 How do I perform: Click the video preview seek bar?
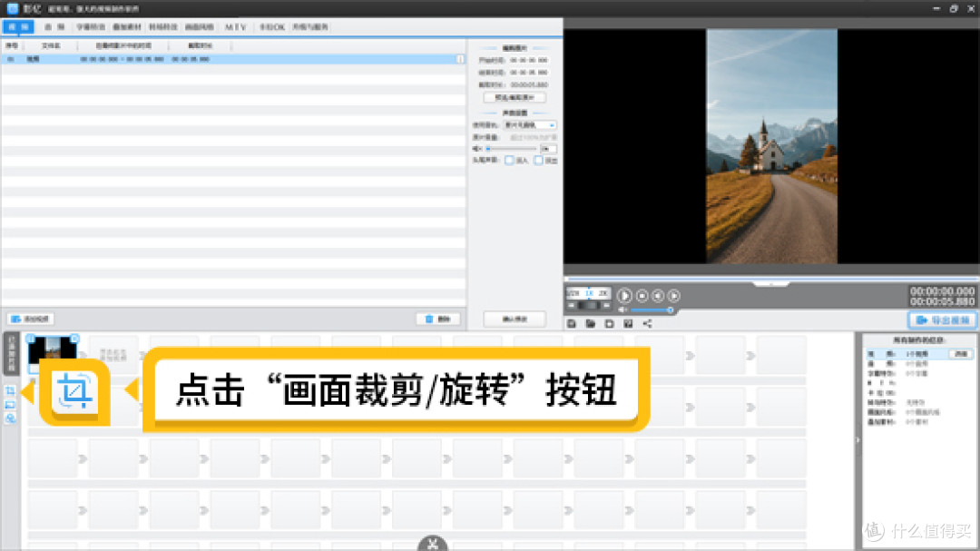point(771,279)
